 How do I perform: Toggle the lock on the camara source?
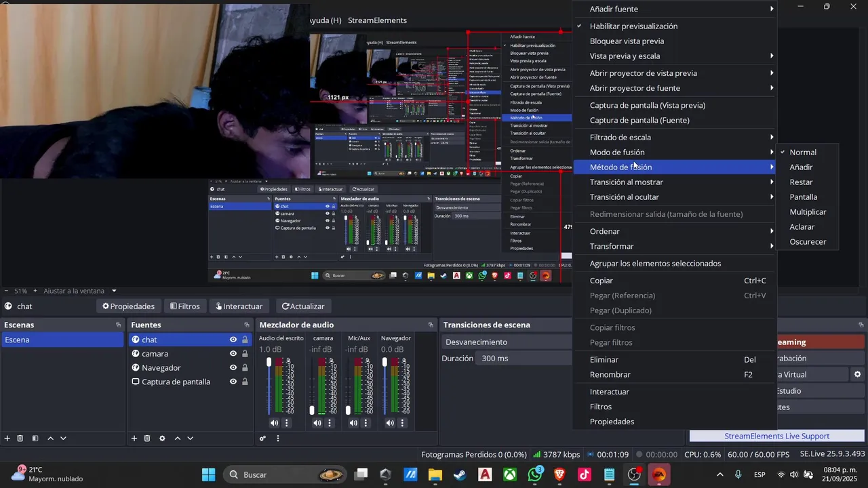[245, 354]
